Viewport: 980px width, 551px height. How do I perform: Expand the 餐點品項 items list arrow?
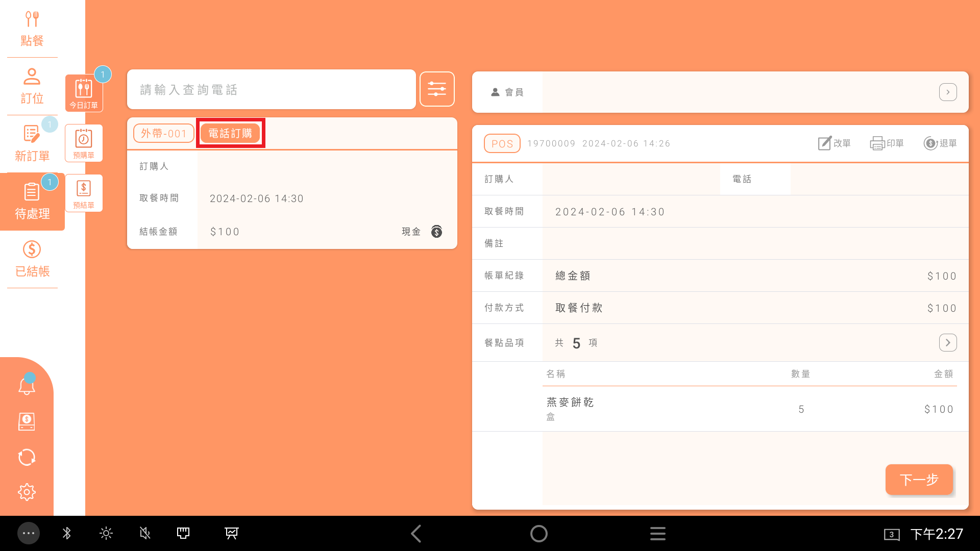click(948, 342)
